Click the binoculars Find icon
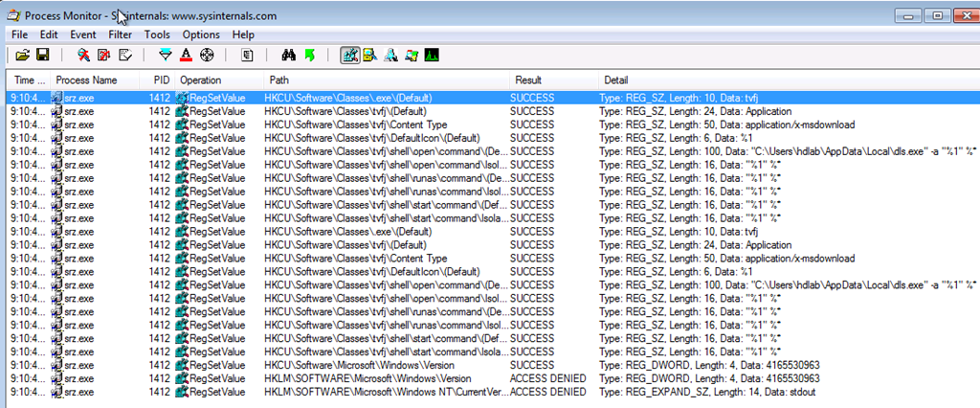This screenshot has height=408, width=980. pos(288,55)
